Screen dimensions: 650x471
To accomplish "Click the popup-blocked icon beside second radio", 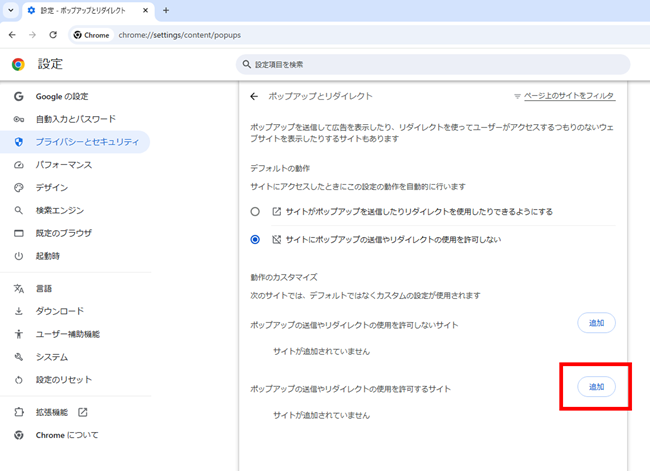I will (x=276, y=240).
